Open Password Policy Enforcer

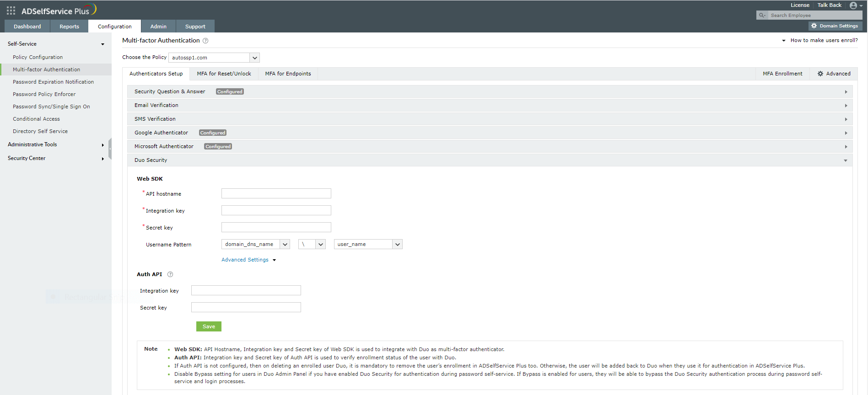click(44, 94)
